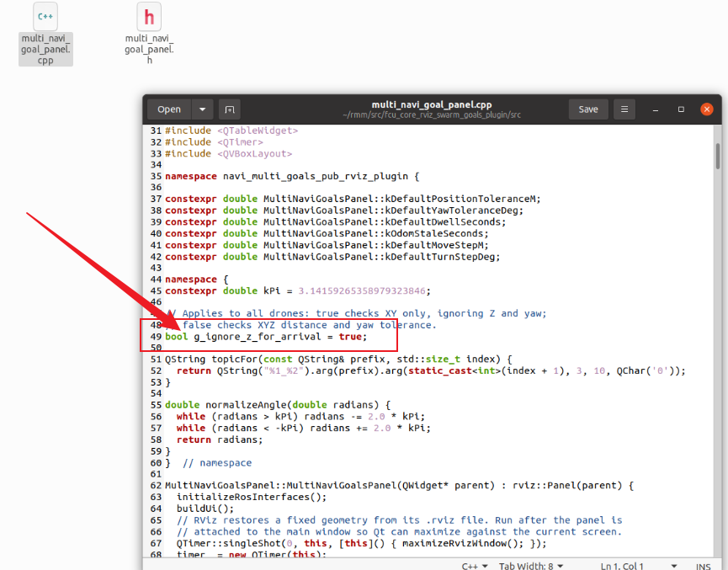
Task: Expand the recent files arrow beside Open
Action: tap(203, 109)
